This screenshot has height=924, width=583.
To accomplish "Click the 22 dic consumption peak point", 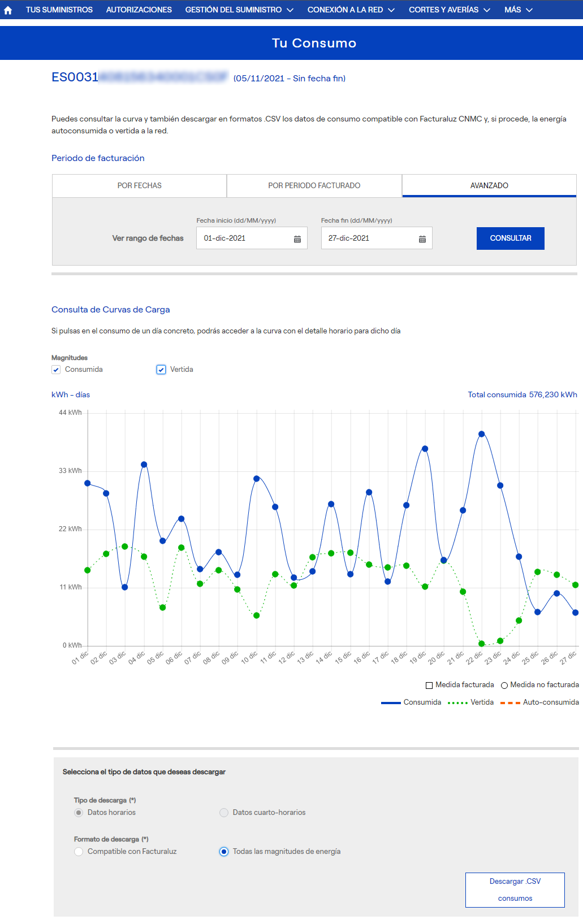I will pyautogui.click(x=482, y=434).
